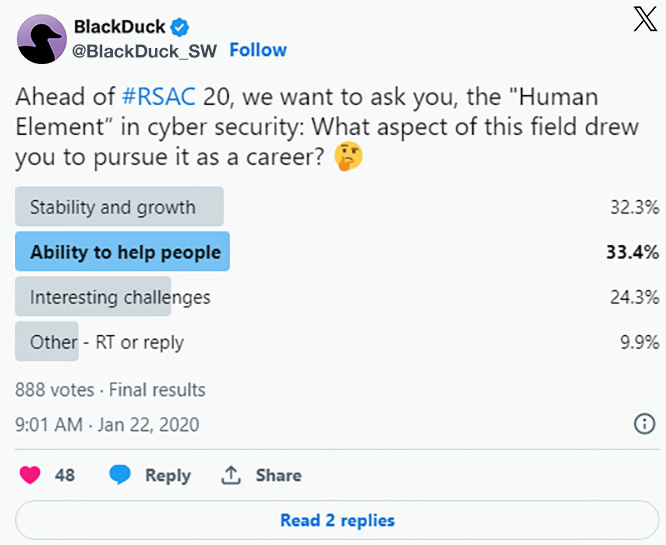Click the blue reply bubble icon

tap(120, 475)
